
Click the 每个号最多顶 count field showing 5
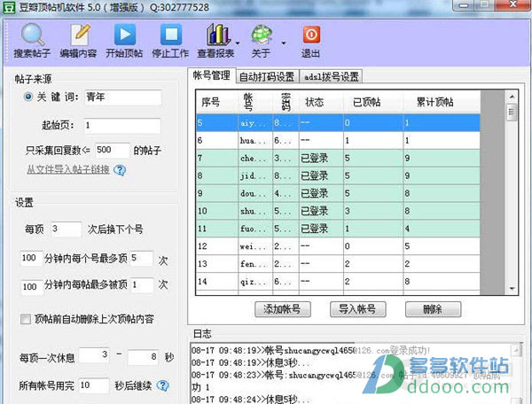click(142, 259)
